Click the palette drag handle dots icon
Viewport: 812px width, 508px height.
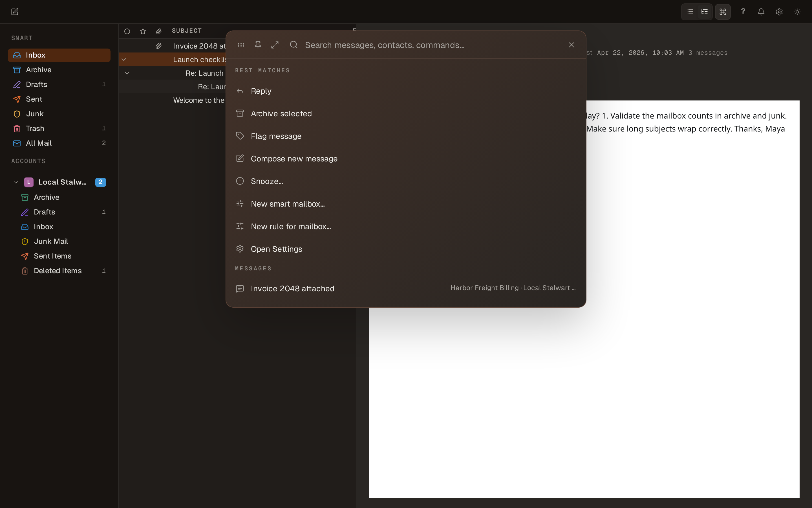tap(241, 45)
